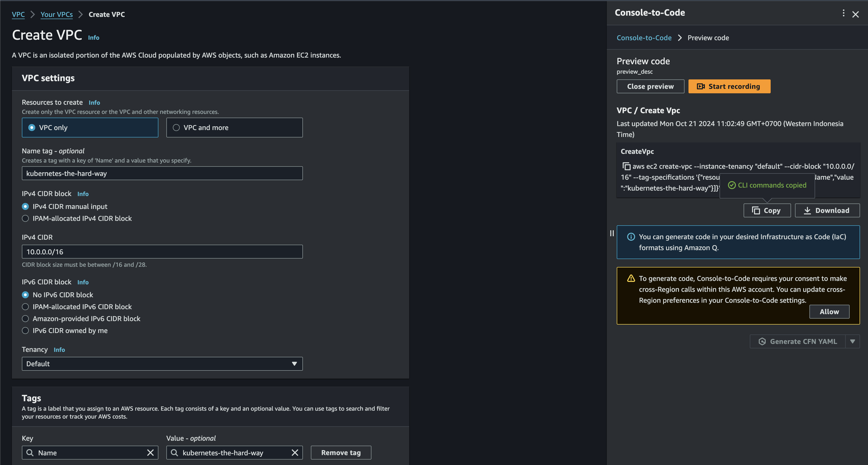Viewport: 868px width, 465px height.
Task: Click the search icon in Key field
Action: [x=30, y=453]
